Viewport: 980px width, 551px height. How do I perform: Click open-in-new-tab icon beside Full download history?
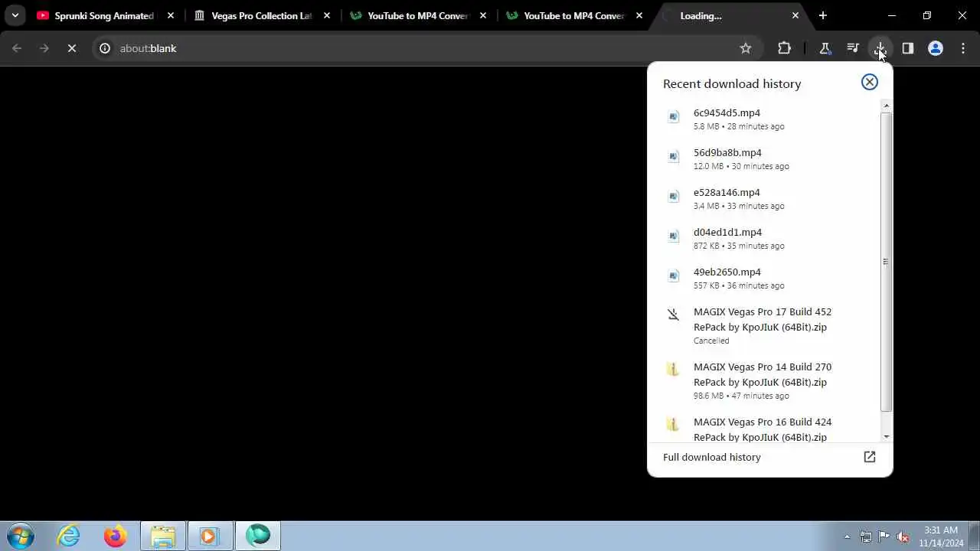click(870, 457)
